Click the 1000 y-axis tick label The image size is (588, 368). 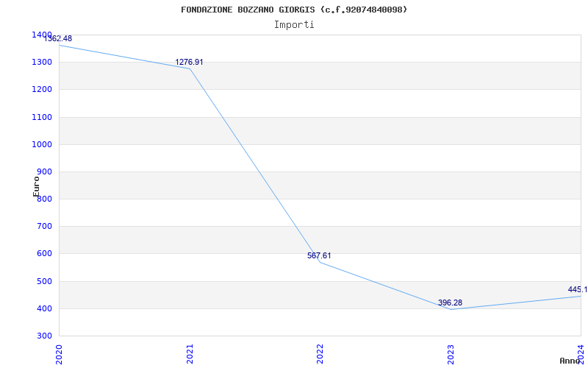coord(42,144)
